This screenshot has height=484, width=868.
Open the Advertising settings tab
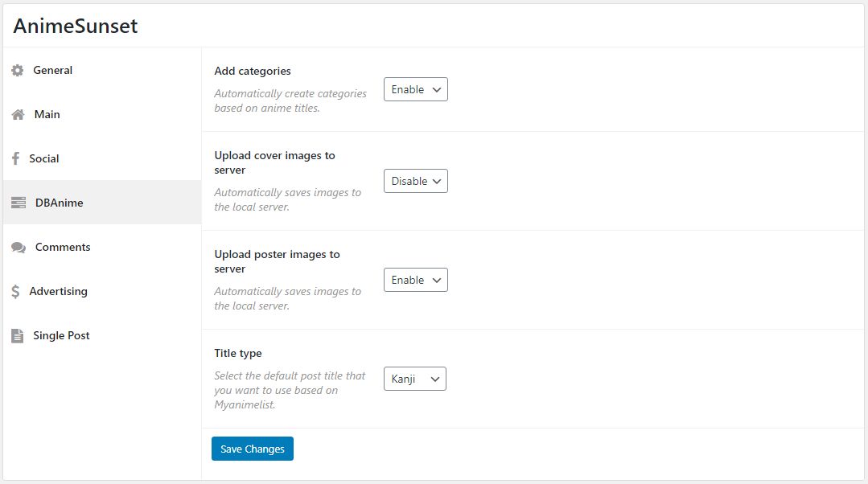59,292
